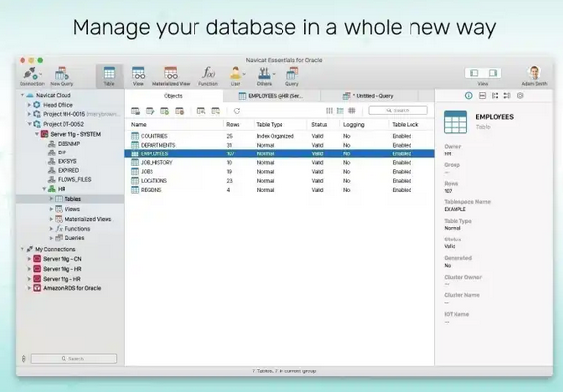Open the Adam Smith profile avatar
This screenshot has width=563, height=392.
click(x=535, y=73)
